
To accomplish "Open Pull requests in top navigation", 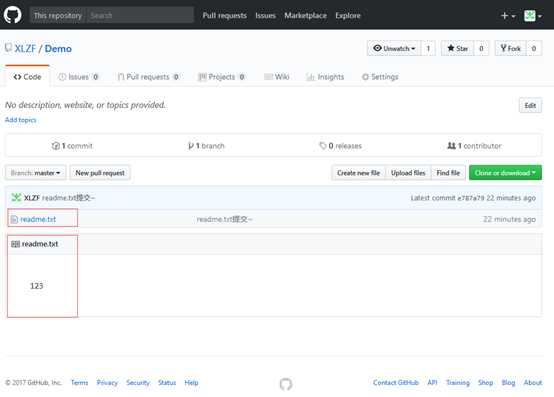I will pos(224,16).
